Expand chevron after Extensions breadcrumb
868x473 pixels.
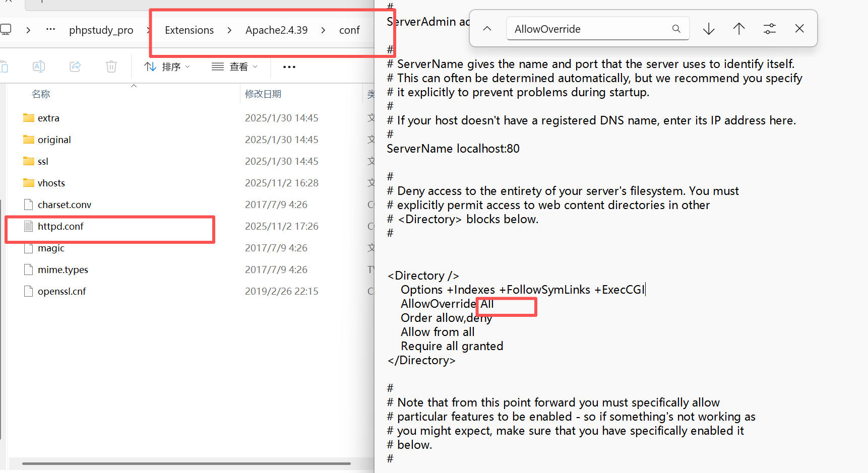229,30
